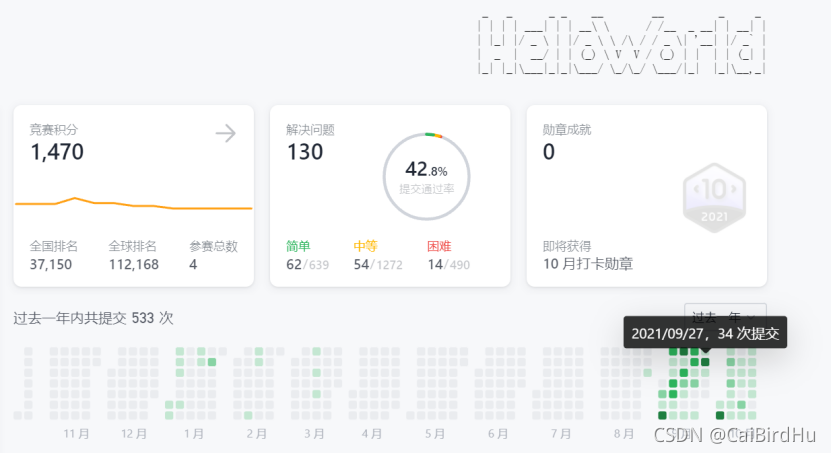The width and height of the screenshot is (831, 453).
Task: Click the 解决问题 count 130
Action: coord(305,152)
